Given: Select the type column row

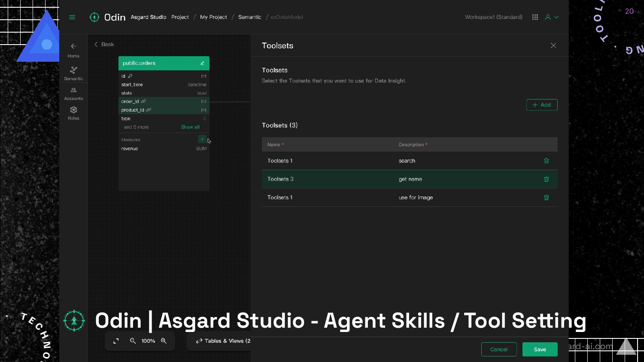Looking at the screenshot, I should pyautogui.click(x=164, y=118).
